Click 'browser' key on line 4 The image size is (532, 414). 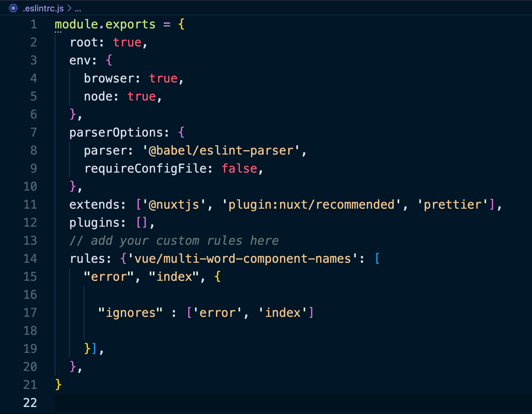coord(109,78)
